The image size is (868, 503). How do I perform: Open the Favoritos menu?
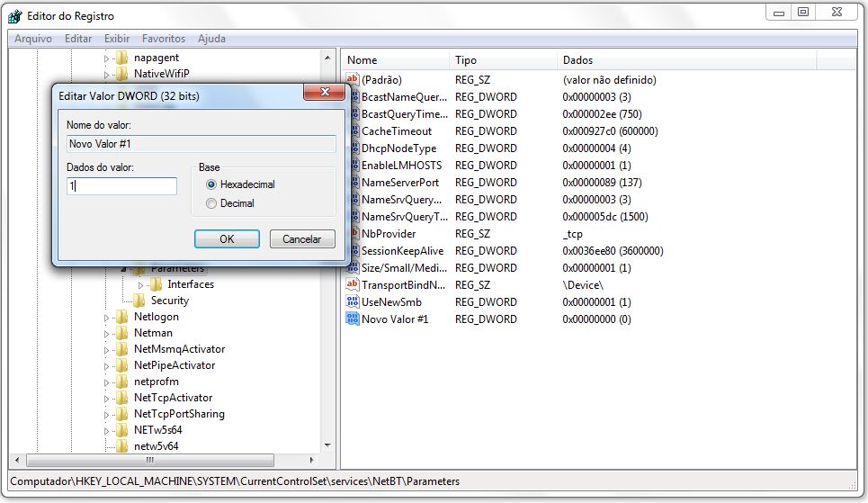tap(163, 39)
